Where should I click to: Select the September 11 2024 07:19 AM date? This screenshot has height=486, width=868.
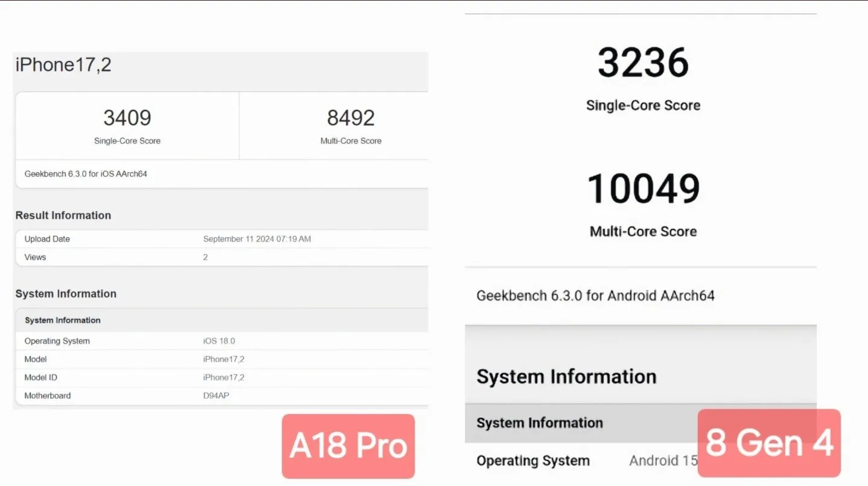(257, 239)
